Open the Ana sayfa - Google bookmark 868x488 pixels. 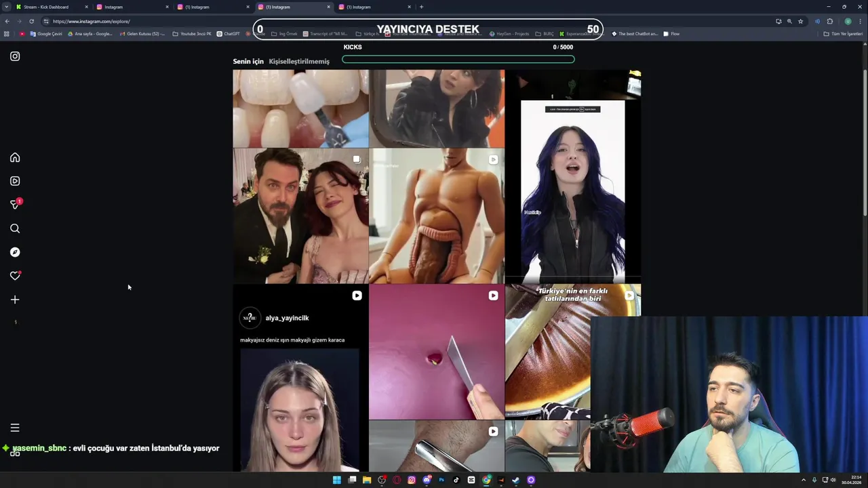[90, 34]
